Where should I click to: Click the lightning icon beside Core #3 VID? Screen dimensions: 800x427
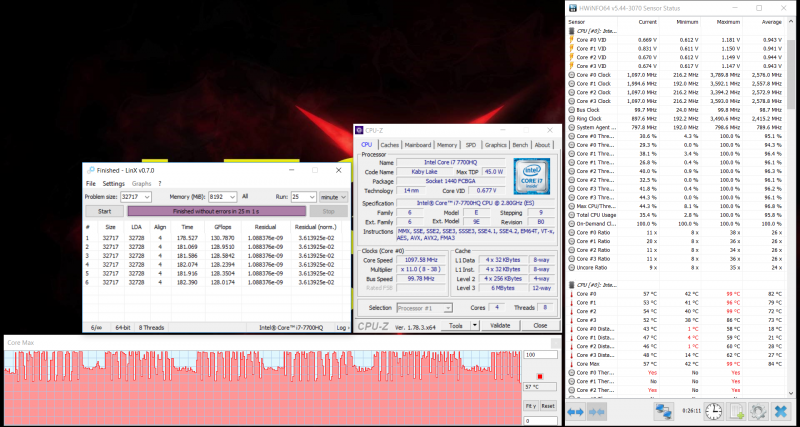571,66
